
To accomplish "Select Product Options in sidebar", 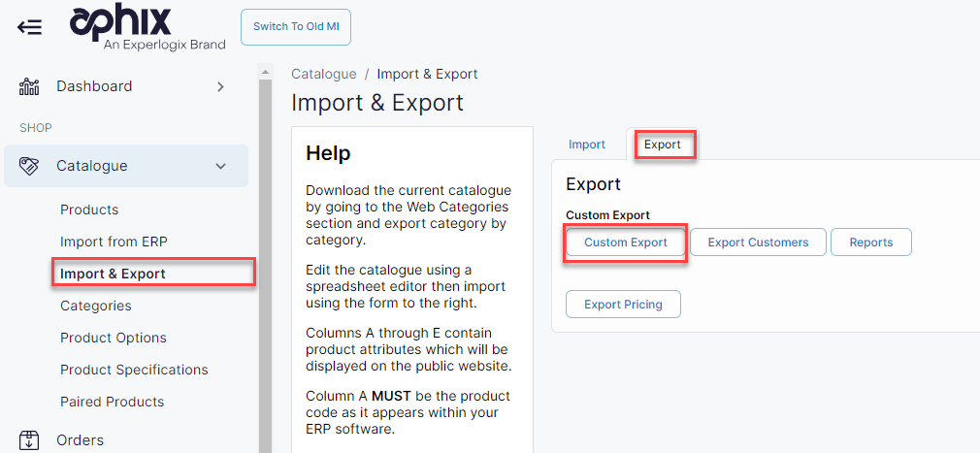I will point(114,338).
